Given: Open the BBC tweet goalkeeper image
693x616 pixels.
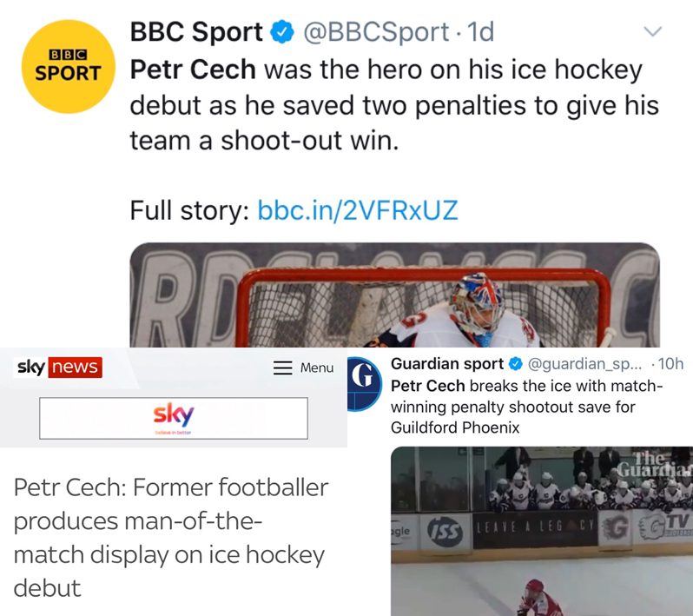Looking at the screenshot, I should 395,295.
